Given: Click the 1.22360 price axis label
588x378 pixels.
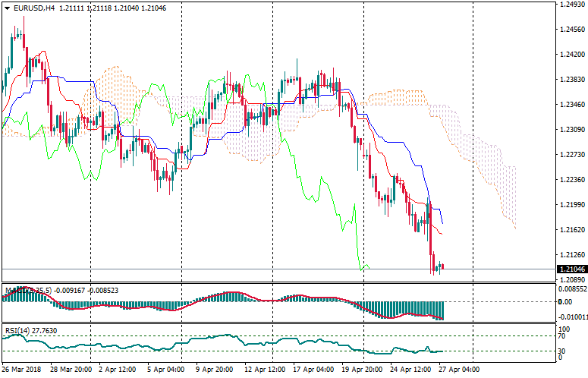Looking at the screenshot, I should coord(571,180).
